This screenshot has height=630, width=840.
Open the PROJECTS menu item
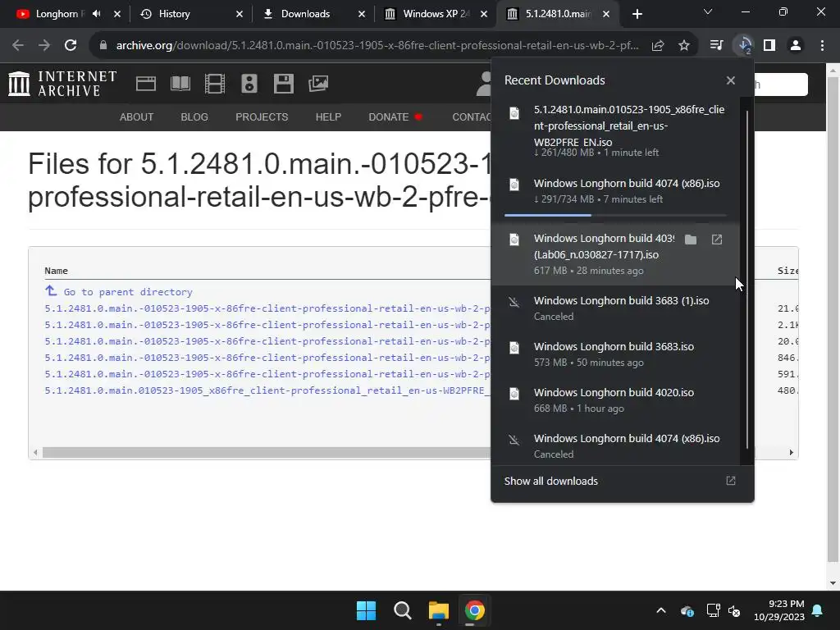(262, 116)
